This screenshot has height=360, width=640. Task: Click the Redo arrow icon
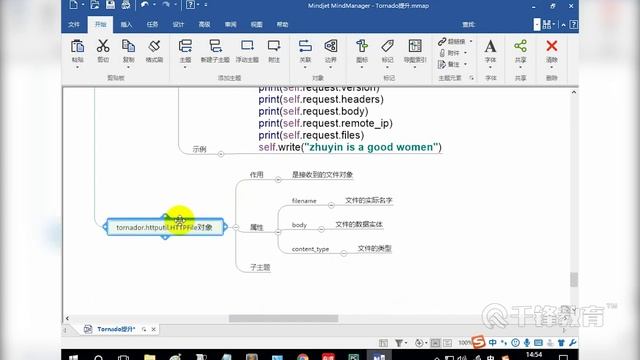pos(166,5)
